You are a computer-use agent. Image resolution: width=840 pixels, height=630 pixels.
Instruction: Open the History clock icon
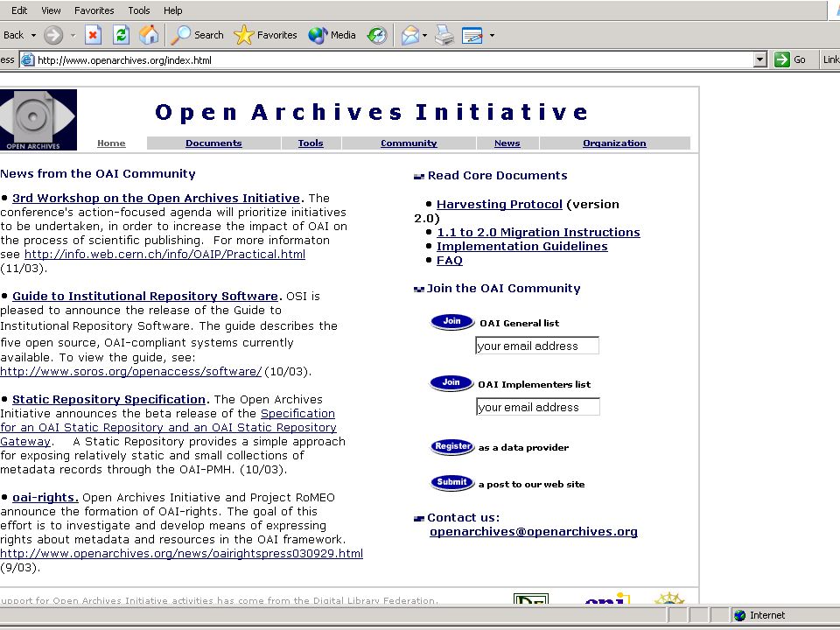point(377,35)
